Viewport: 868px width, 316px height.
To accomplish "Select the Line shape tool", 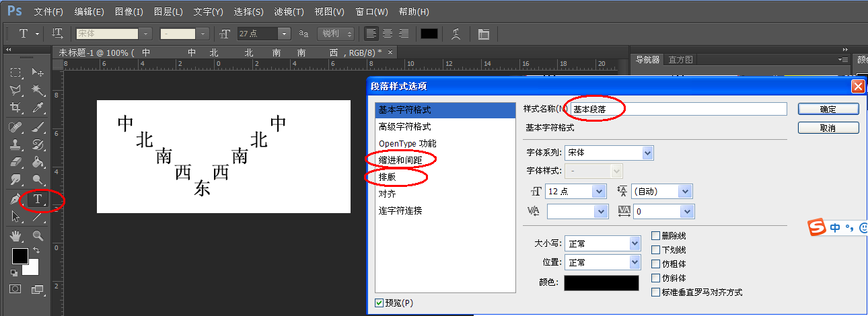I will (x=38, y=216).
